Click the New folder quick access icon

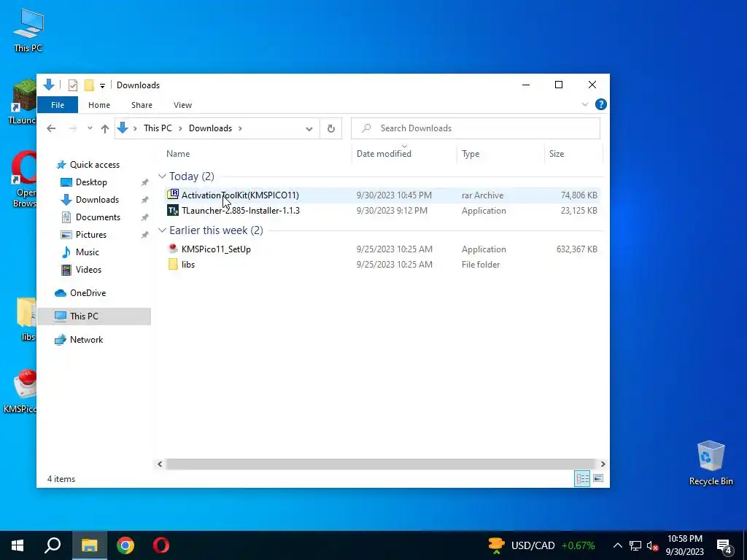point(88,85)
